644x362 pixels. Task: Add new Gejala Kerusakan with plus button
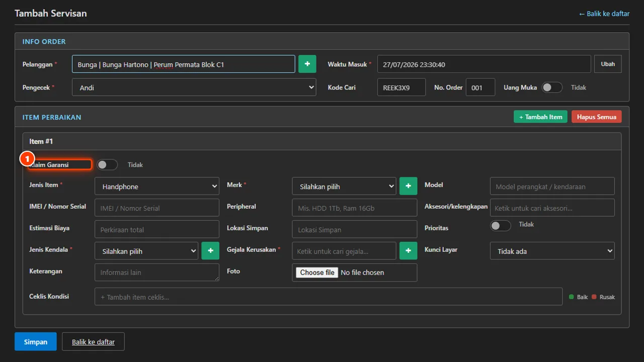tap(408, 251)
